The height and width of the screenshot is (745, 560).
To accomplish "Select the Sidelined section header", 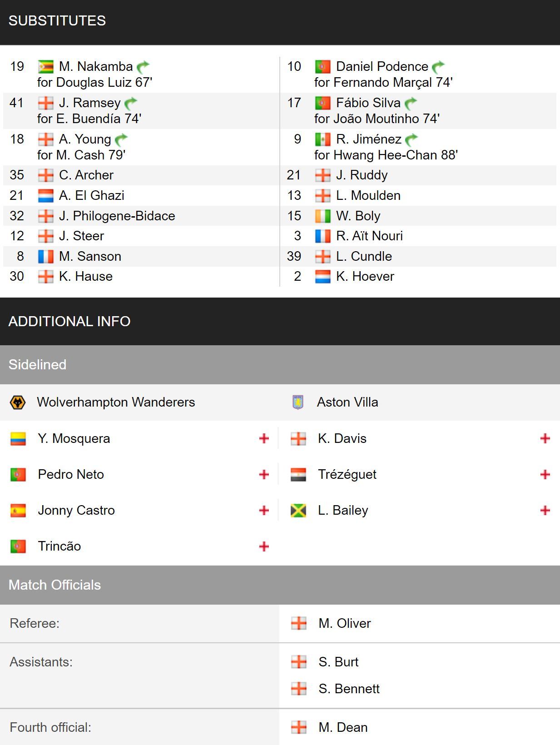I will [x=280, y=365].
